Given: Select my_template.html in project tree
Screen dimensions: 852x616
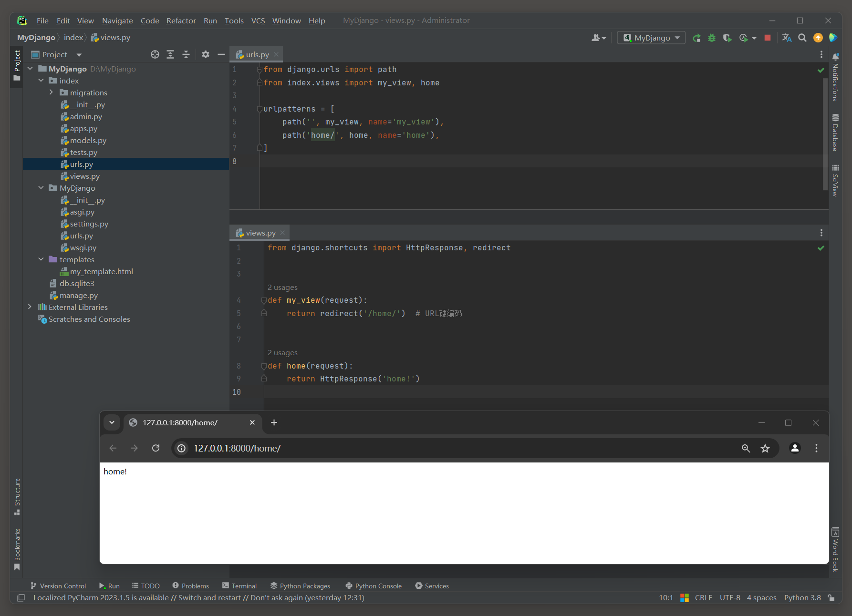Looking at the screenshot, I should coord(101,271).
